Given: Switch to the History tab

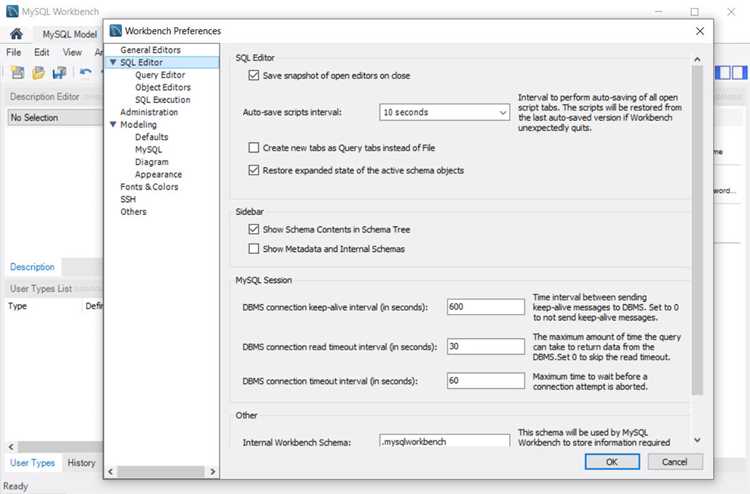Looking at the screenshot, I should (81, 463).
